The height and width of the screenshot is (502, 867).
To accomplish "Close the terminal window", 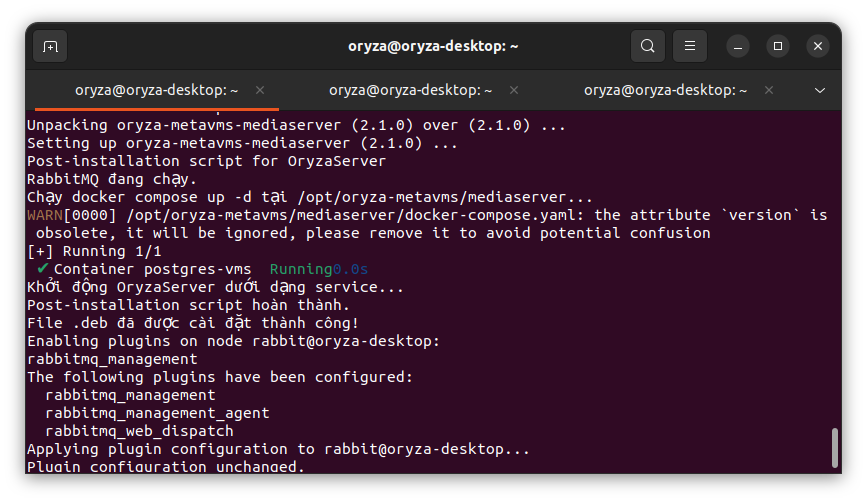I will (x=818, y=46).
